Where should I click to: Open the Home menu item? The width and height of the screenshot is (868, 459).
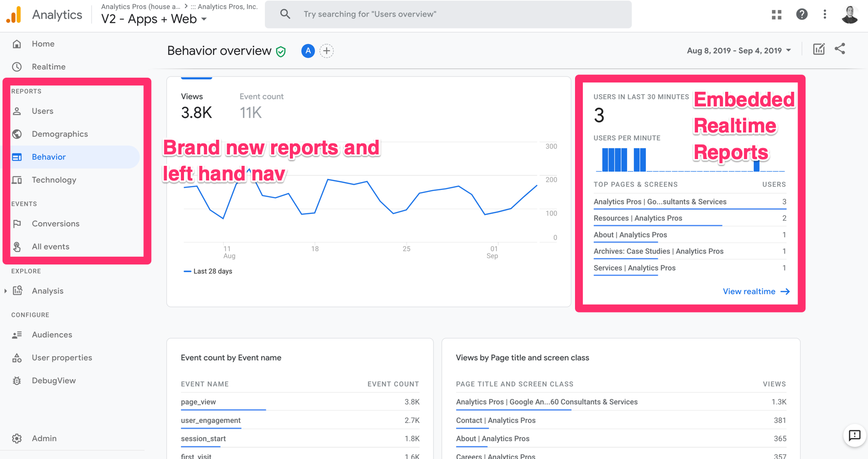point(43,44)
